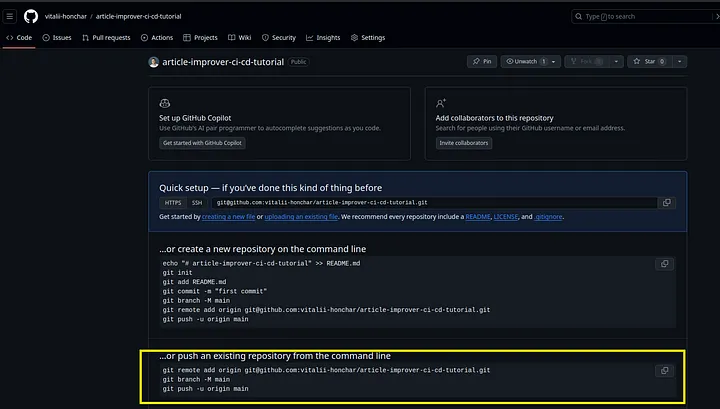Click the Fork button
This screenshot has height=409, width=720.
[586, 62]
